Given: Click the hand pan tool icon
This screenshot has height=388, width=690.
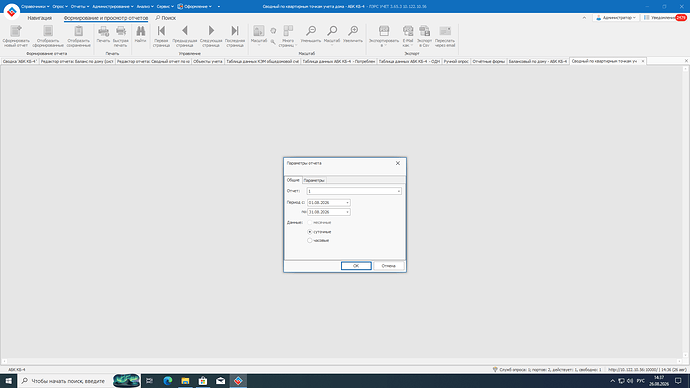Looking at the screenshot, I should [x=273, y=30].
